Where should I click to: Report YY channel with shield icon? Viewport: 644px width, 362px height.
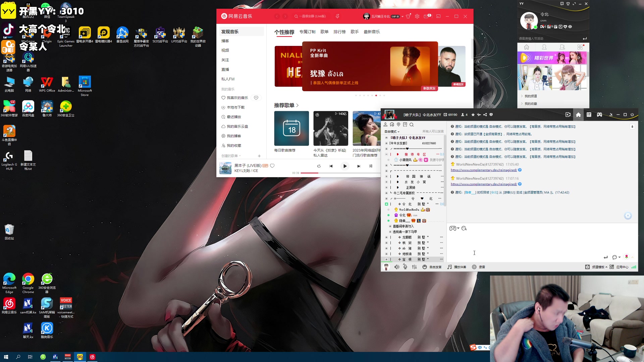[x=491, y=115]
